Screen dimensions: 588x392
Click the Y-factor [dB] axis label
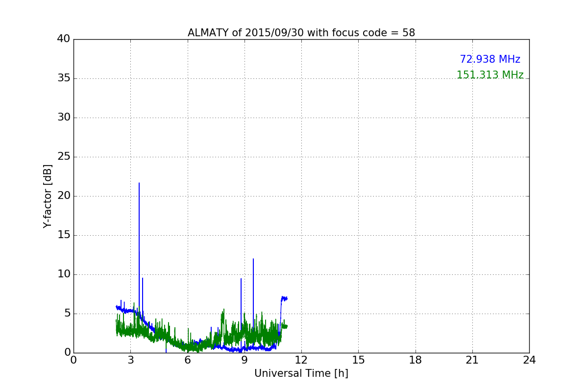[48, 196]
